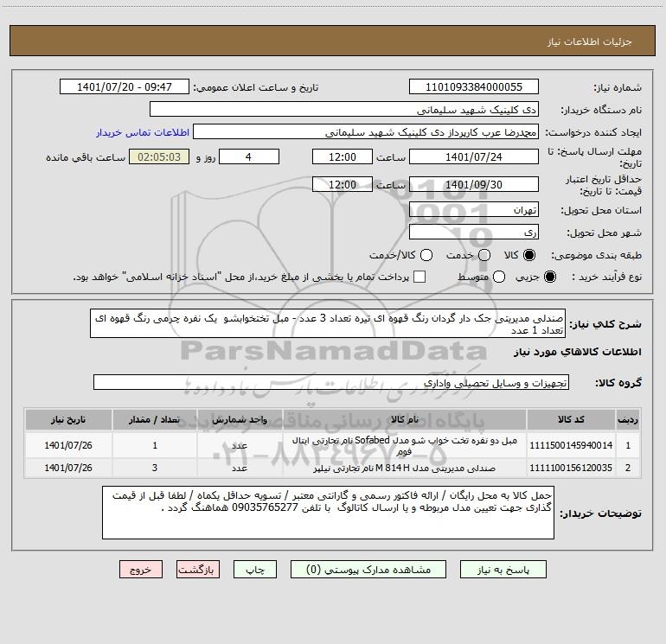Viewport: 666px width, 644px height.
Task: Click the شرح کلی نیاز description box
Action: pyautogui.click(x=328, y=323)
